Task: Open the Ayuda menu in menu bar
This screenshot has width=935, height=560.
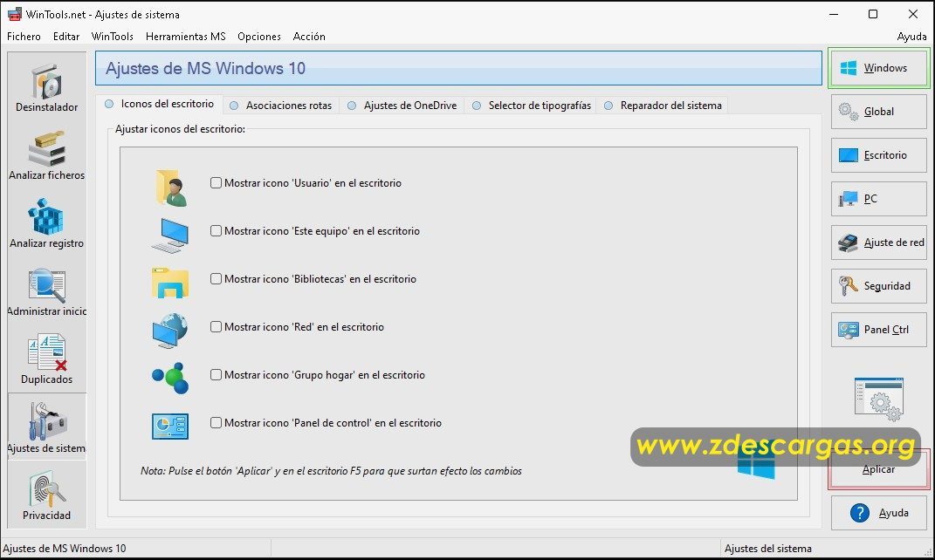Action: (911, 37)
